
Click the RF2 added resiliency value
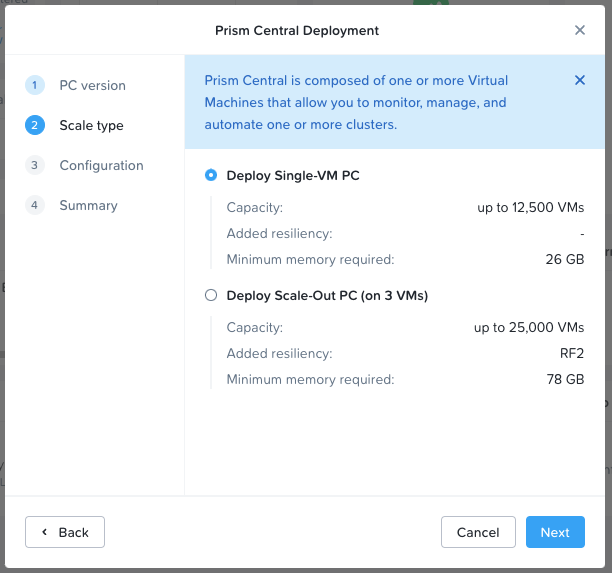click(572, 353)
